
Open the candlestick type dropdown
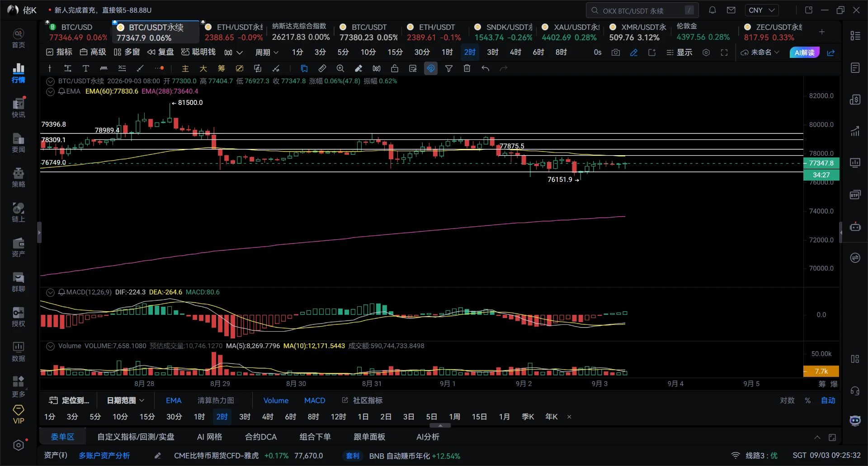click(x=234, y=52)
